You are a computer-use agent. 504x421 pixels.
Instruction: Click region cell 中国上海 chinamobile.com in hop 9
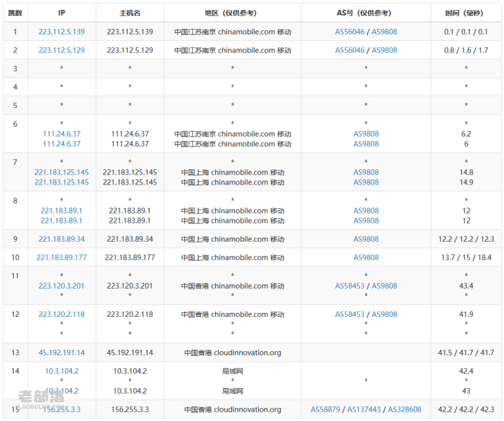(x=233, y=239)
